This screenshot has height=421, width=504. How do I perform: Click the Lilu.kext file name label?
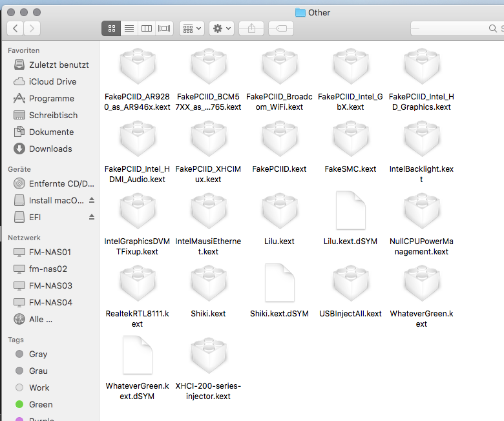[279, 241]
